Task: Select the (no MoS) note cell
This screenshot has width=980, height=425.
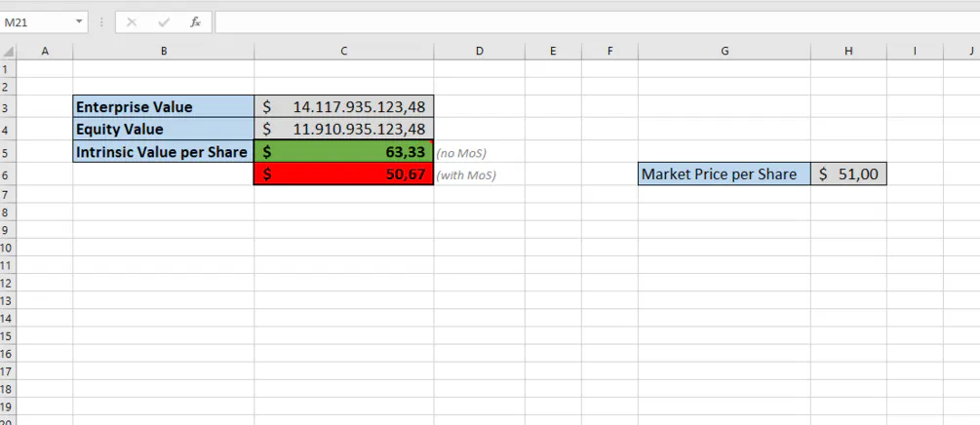Action: point(480,152)
